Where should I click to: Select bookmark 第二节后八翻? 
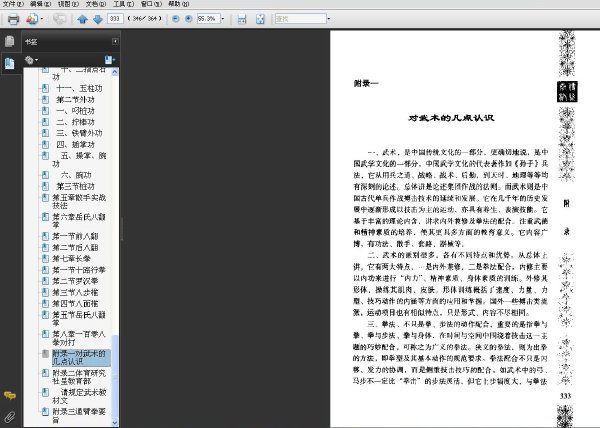(x=75, y=247)
